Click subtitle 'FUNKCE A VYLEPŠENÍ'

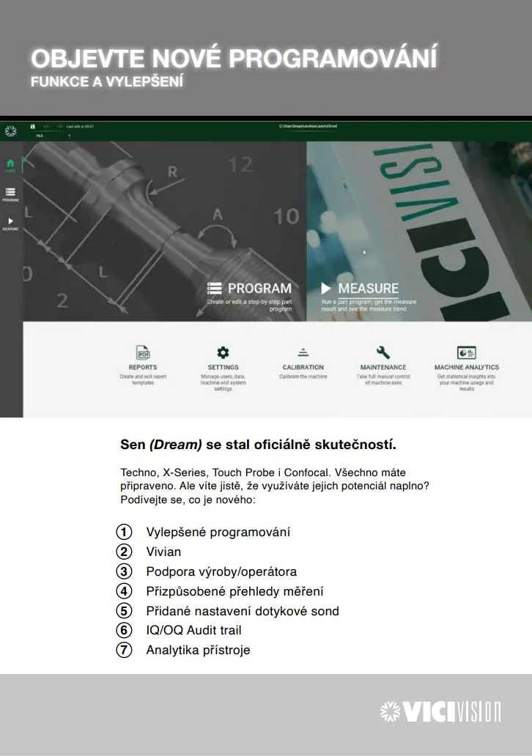tap(107, 82)
